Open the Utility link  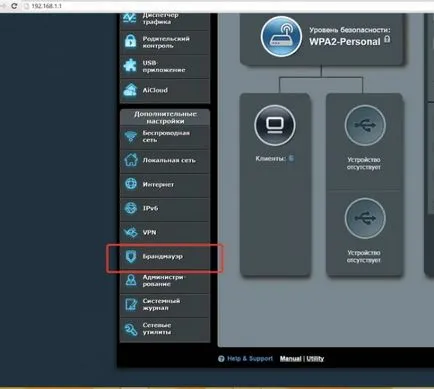[315, 359]
